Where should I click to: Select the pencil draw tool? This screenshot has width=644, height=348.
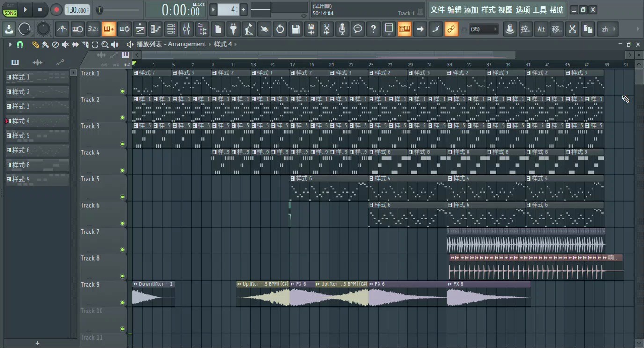[x=36, y=44]
